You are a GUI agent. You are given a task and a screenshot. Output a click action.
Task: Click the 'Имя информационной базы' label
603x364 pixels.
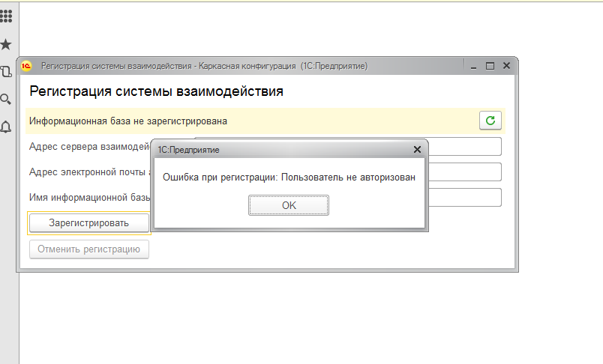pyautogui.click(x=89, y=198)
